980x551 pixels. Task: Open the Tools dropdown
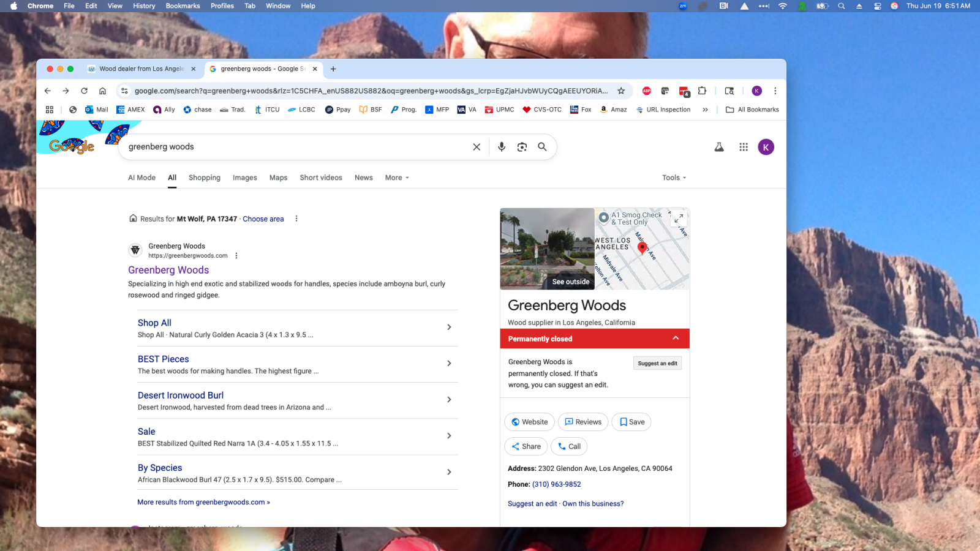click(x=674, y=178)
